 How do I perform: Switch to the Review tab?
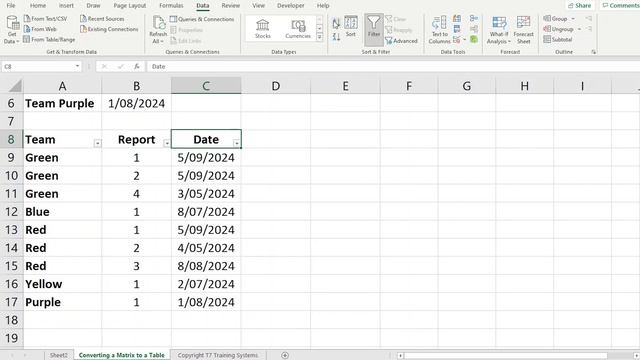pyautogui.click(x=231, y=6)
